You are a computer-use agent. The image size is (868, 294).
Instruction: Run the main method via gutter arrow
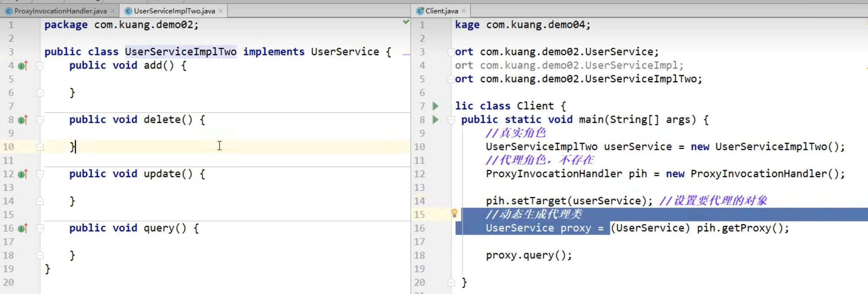(x=435, y=119)
